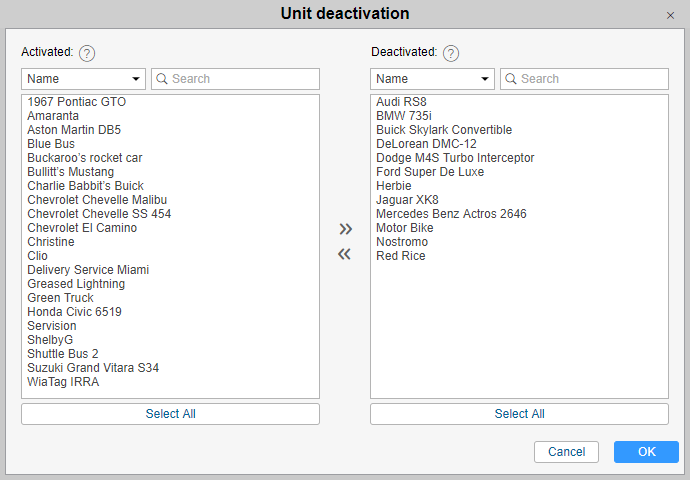This screenshot has height=480, width=690.
Task: Select all activated units
Action: click(x=170, y=414)
